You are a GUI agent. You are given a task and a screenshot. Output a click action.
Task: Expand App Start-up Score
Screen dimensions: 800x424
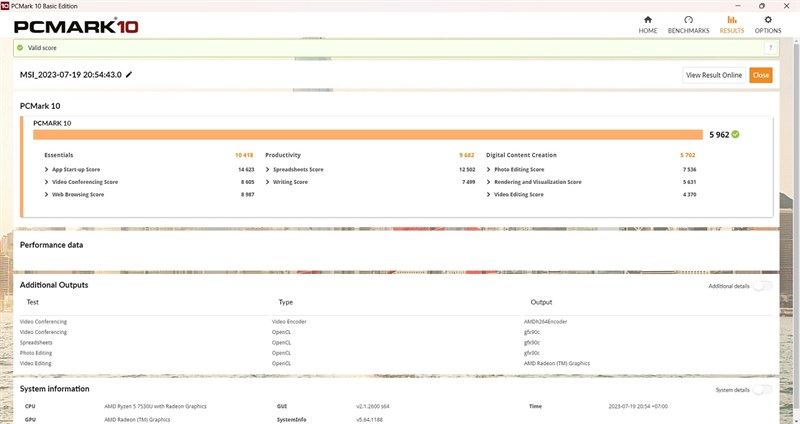pyautogui.click(x=46, y=169)
